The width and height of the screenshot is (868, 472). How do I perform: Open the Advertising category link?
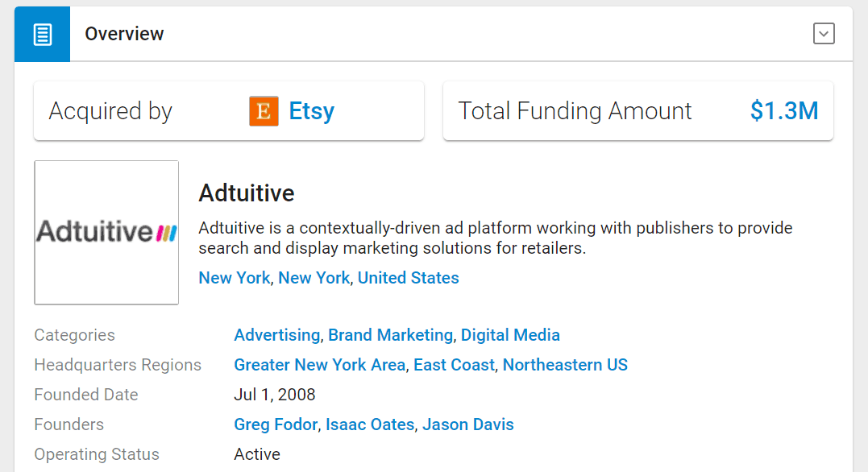(x=276, y=335)
